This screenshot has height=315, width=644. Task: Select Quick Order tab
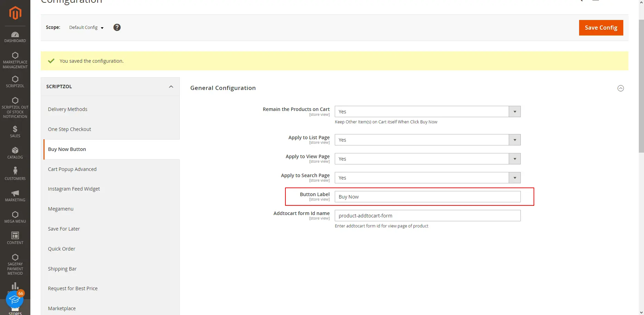(x=111, y=249)
